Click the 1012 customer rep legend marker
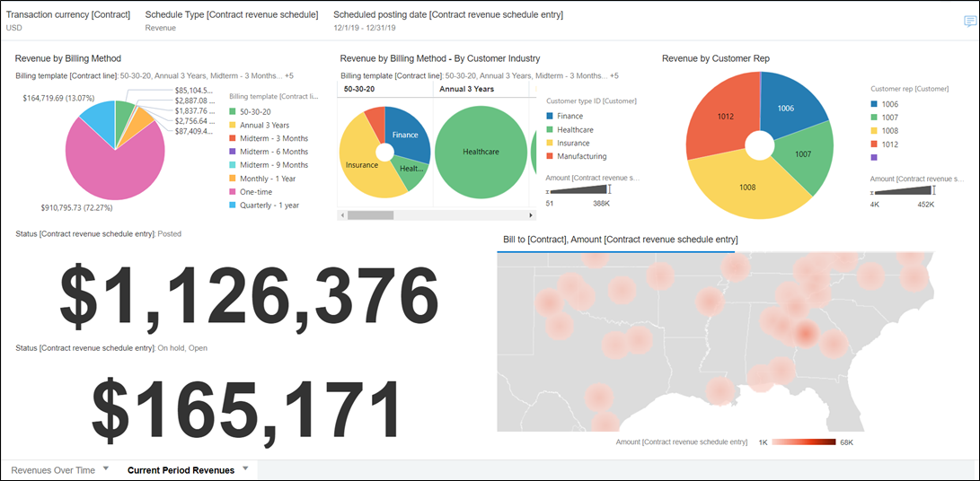This screenshot has width=980, height=481. pyautogui.click(x=874, y=144)
